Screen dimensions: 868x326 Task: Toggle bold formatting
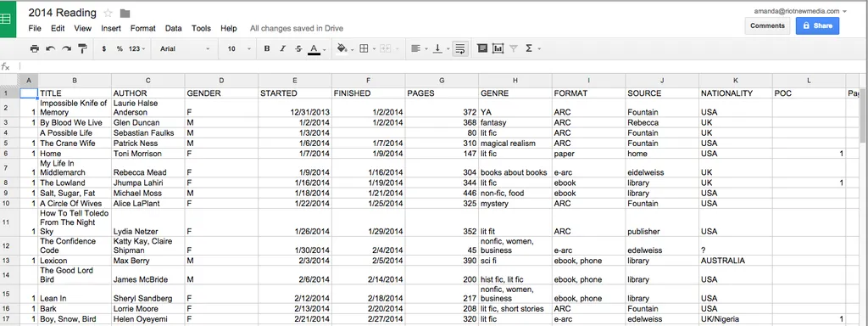267,48
